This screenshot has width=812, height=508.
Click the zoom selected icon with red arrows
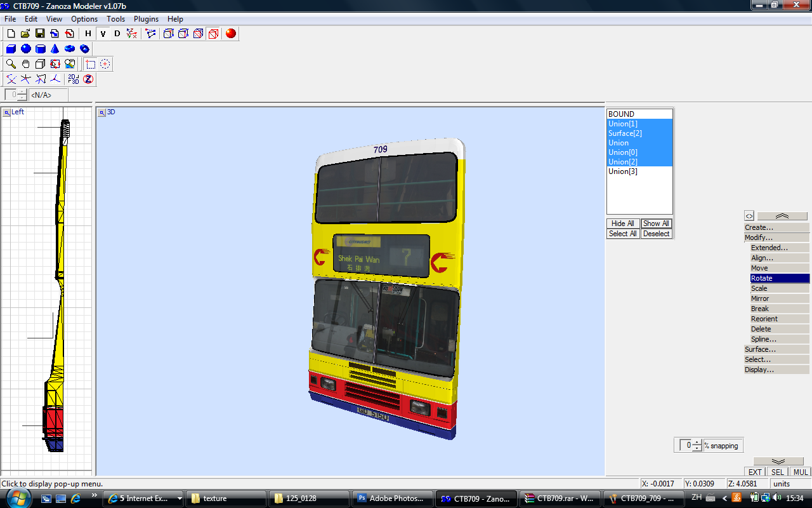coord(55,64)
